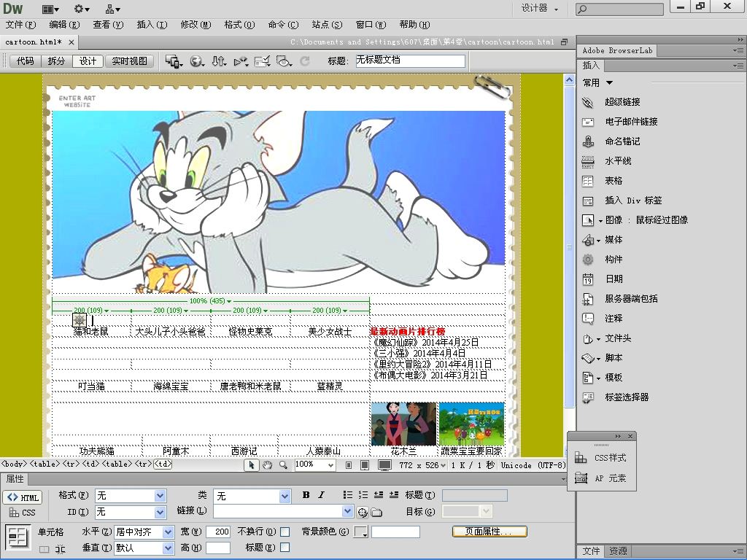
Task: Click the Script insert icon
Action: click(588, 358)
